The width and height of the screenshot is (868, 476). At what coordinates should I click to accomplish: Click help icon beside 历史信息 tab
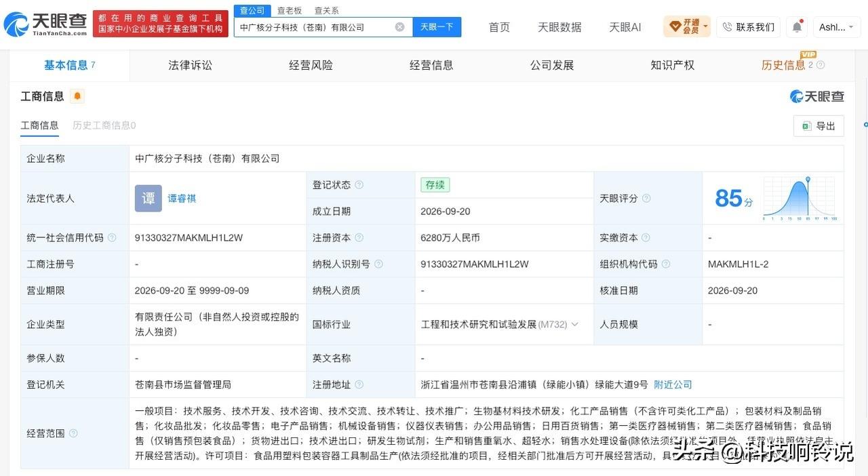(x=821, y=65)
